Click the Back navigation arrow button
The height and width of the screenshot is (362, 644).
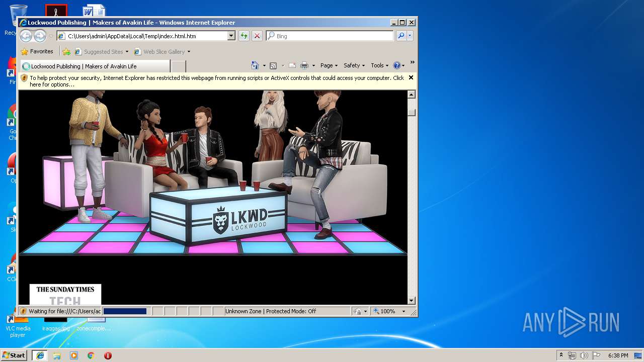coord(26,36)
